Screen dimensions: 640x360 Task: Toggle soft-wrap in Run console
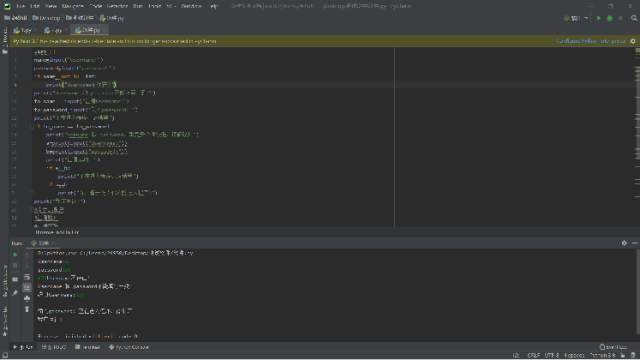(x=27, y=277)
